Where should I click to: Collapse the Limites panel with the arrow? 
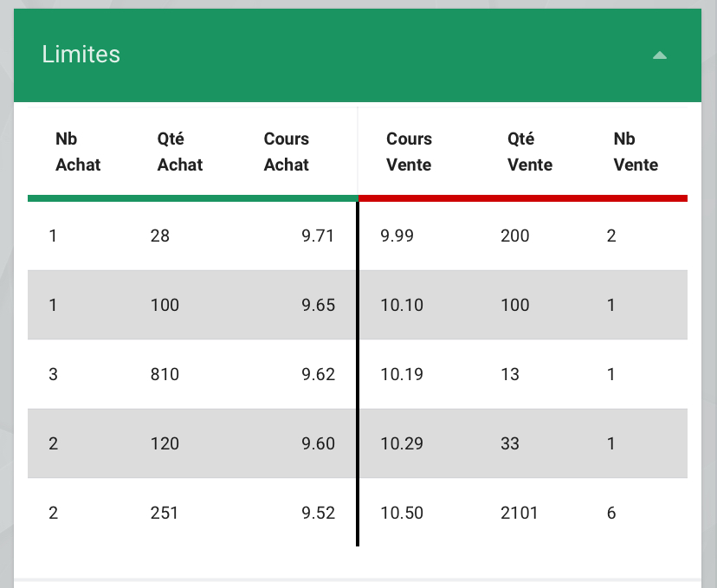click(659, 55)
